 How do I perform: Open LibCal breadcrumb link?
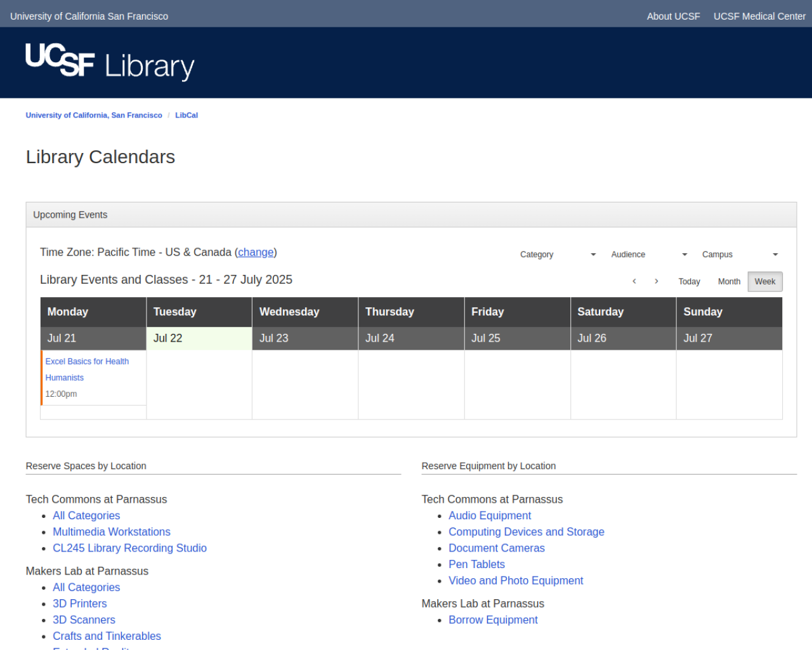click(x=187, y=116)
